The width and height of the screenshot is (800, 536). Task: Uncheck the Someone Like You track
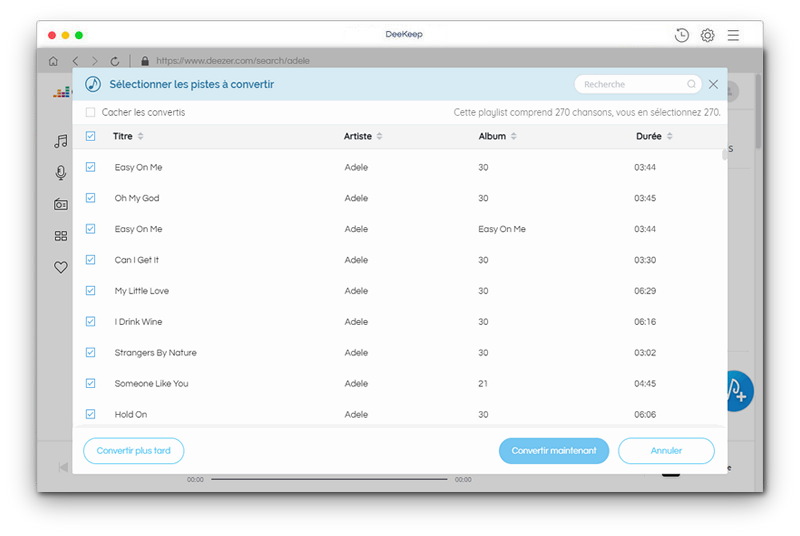90,383
